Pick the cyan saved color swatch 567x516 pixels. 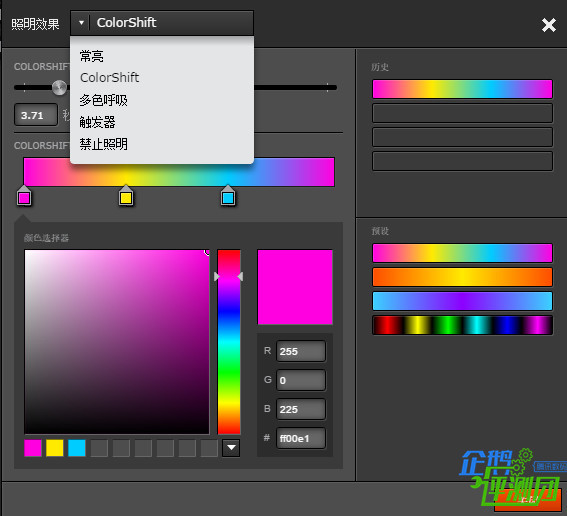point(77,448)
